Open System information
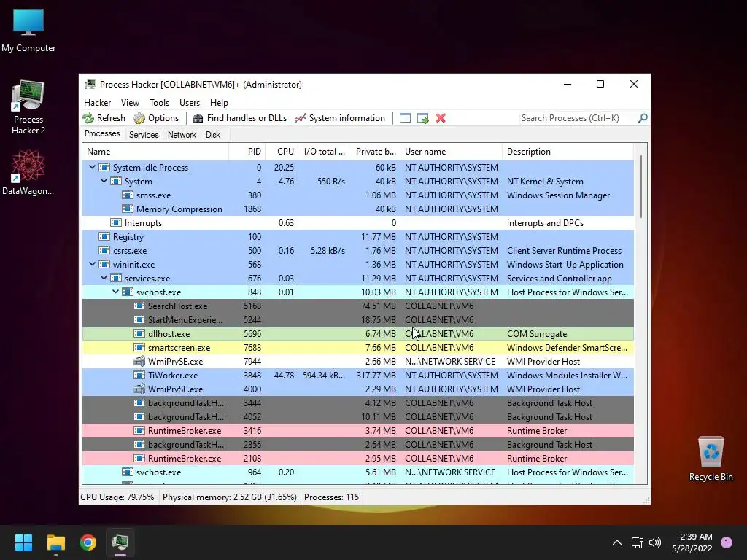The width and height of the screenshot is (747, 560). click(x=340, y=118)
